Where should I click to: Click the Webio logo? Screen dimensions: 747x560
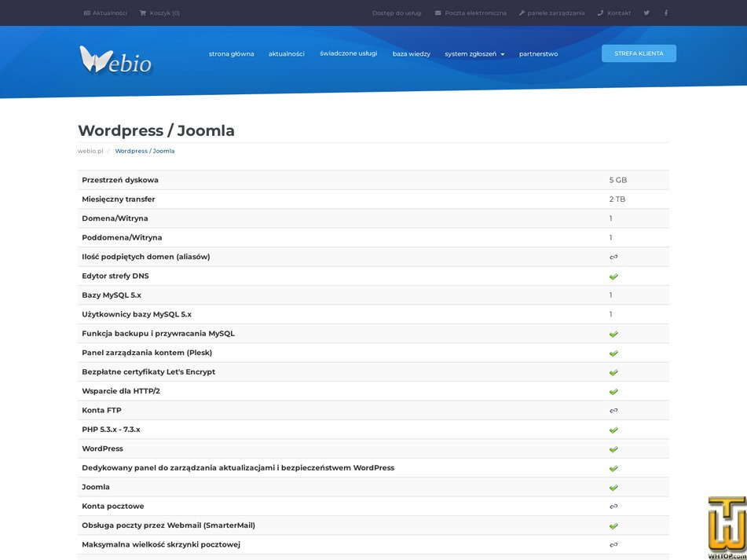coord(115,60)
